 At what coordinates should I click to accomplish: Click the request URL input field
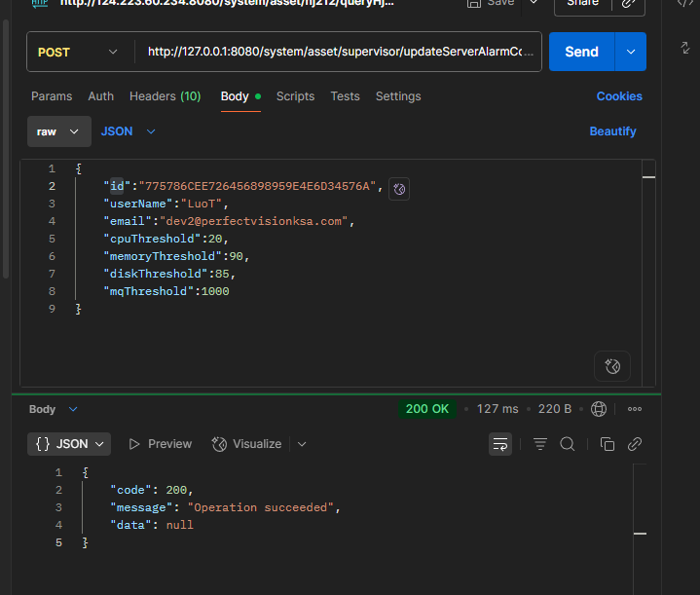pyautogui.click(x=341, y=52)
